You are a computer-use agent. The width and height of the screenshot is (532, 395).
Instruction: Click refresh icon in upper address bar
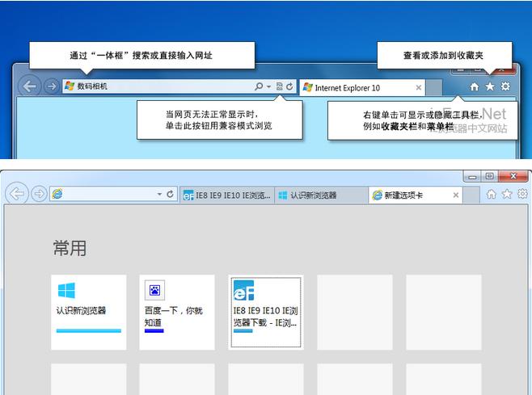289,86
